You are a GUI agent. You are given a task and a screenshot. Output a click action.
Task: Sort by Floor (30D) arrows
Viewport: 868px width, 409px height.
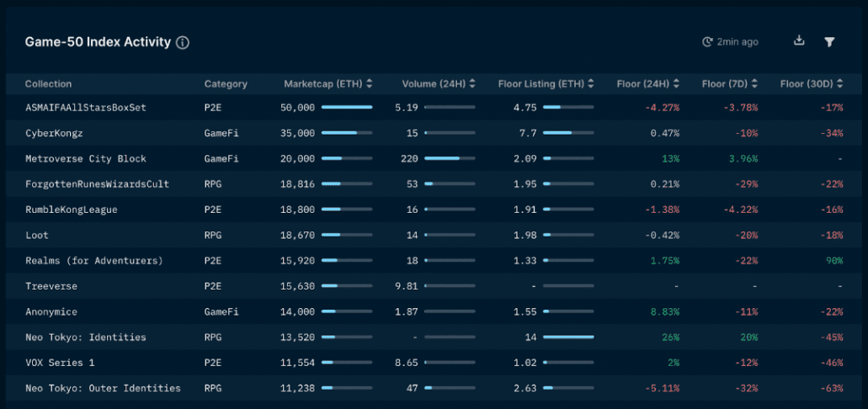pos(839,84)
